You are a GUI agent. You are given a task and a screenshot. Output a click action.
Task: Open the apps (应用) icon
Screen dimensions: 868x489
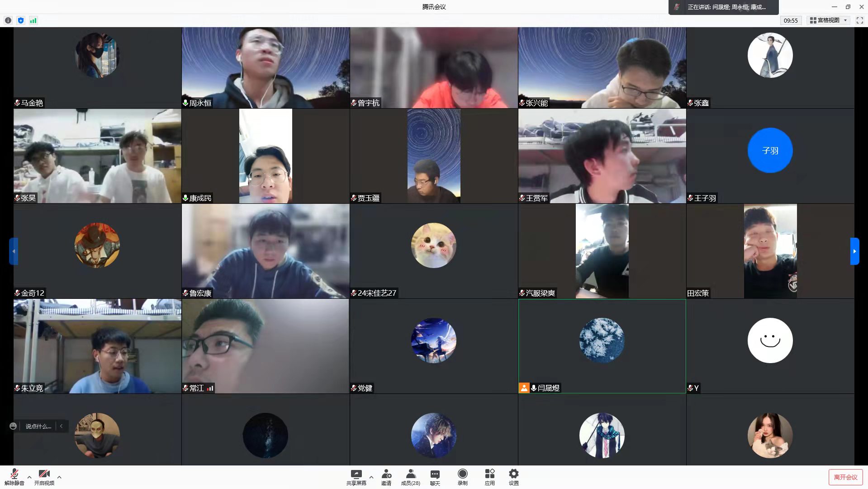[x=489, y=477]
